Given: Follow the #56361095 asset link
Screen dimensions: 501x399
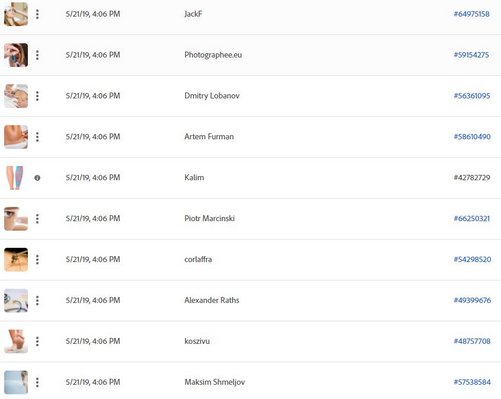Looking at the screenshot, I should pos(472,96).
